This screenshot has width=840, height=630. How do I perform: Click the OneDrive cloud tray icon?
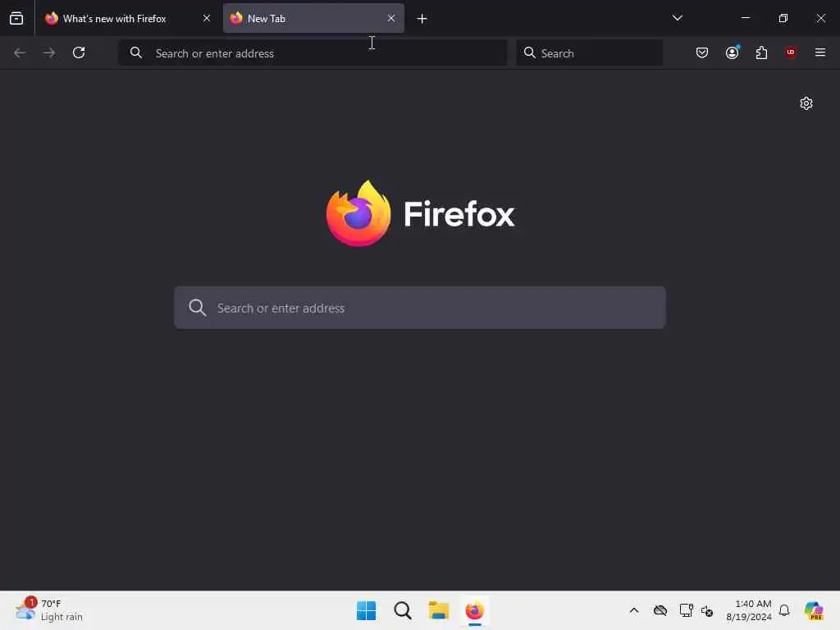pyautogui.click(x=660, y=610)
